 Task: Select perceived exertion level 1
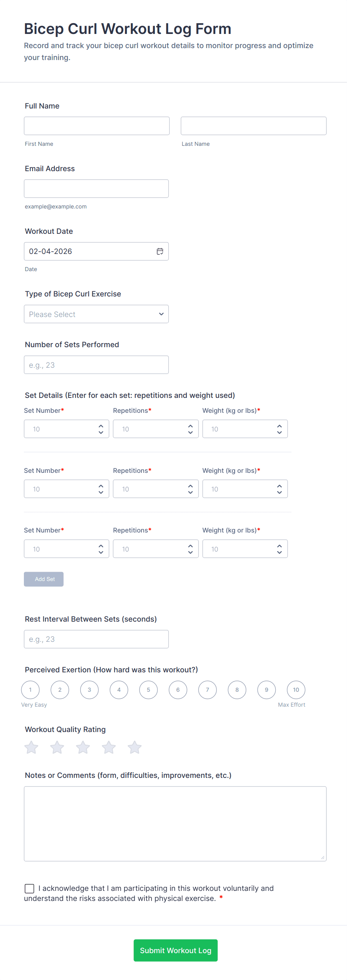31,690
